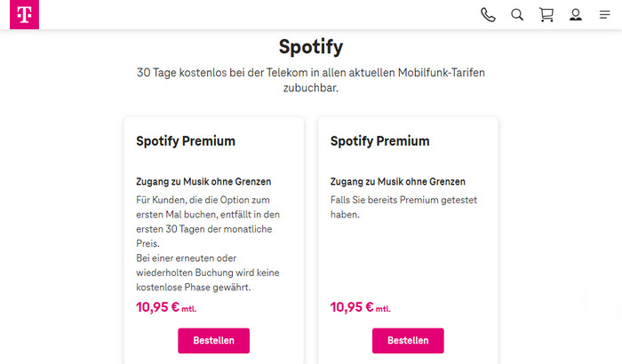
Task: Click right card's Zugang zu Musik ohne Grenzen
Action: tap(397, 181)
